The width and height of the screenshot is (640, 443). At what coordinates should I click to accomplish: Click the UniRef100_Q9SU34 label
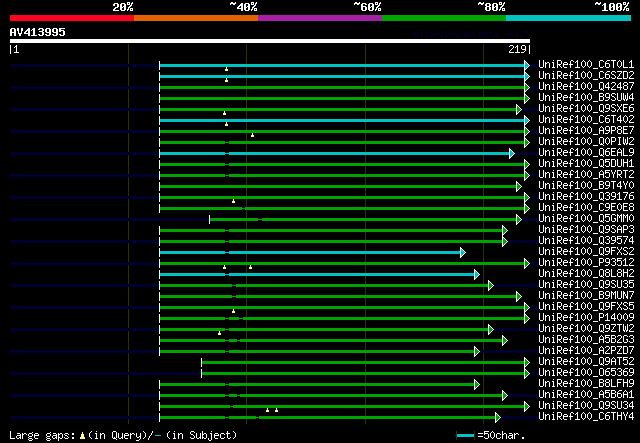click(x=586, y=406)
